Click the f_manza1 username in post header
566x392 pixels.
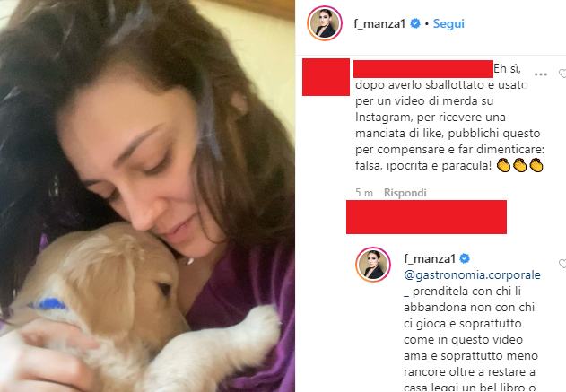[x=379, y=24]
